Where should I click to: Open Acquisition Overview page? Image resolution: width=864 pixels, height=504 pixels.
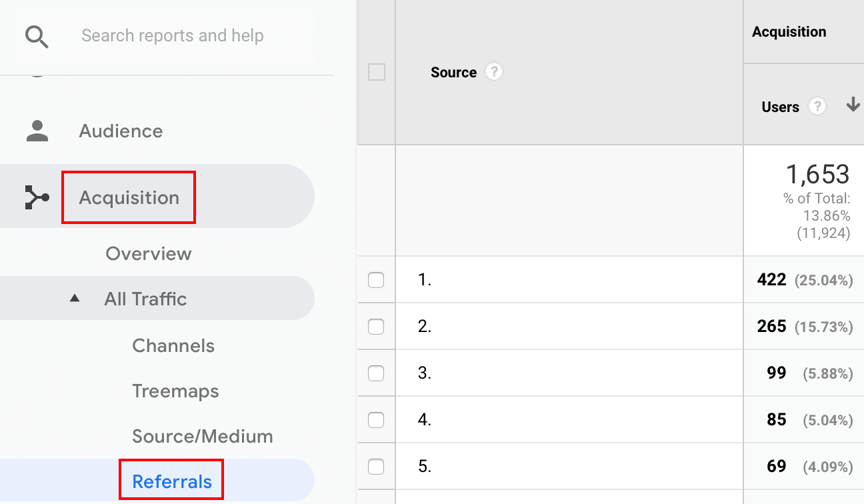[x=149, y=253]
